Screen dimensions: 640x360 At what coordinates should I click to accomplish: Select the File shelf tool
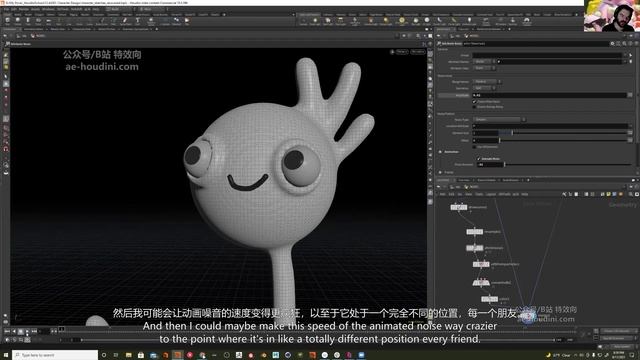tap(187, 21)
